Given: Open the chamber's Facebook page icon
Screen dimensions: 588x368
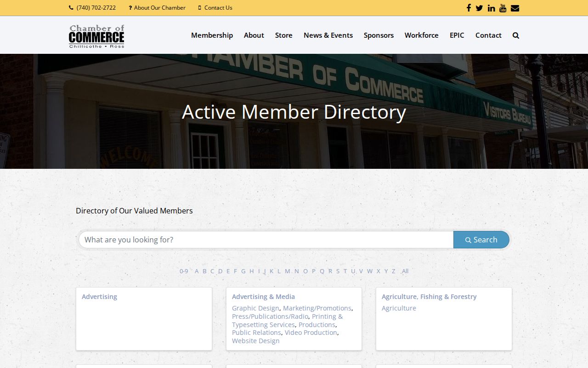Looking at the screenshot, I should click(x=469, y=8).
